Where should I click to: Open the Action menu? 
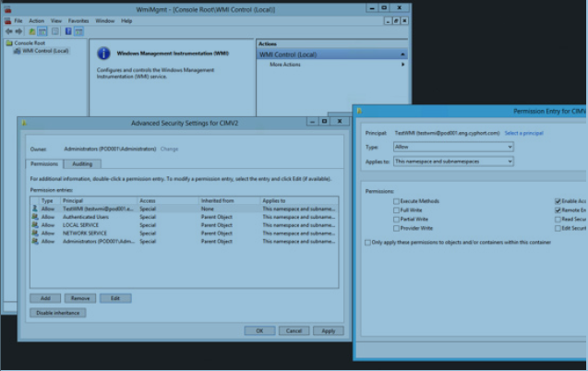(36, 21)
